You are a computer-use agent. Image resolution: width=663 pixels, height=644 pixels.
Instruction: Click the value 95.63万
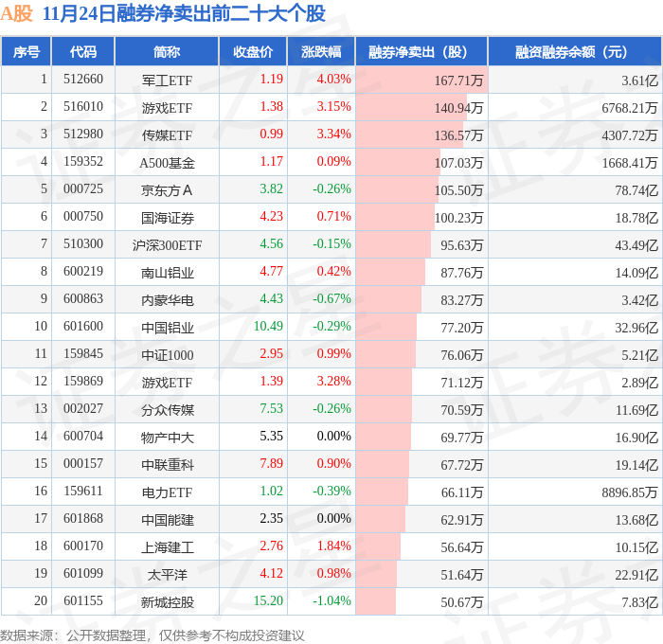(462, 245)
